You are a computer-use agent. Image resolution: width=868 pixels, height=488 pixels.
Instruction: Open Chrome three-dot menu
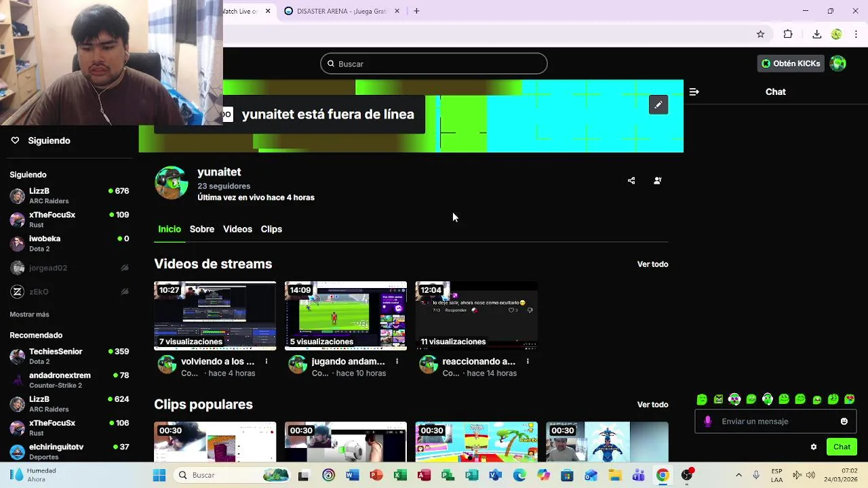tap(857, 34)
